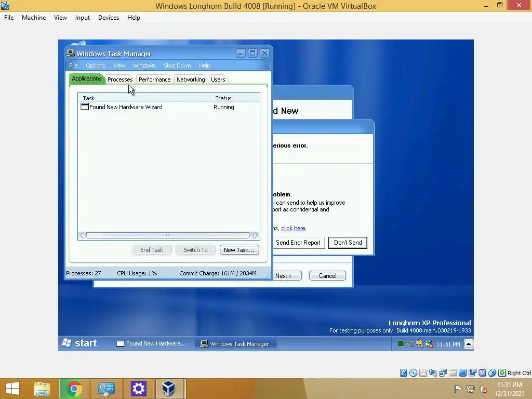Image resolution: width=532 pixels, height=399 pixels.
Task: Click the host Action Center flag icon
Action: 458,389
